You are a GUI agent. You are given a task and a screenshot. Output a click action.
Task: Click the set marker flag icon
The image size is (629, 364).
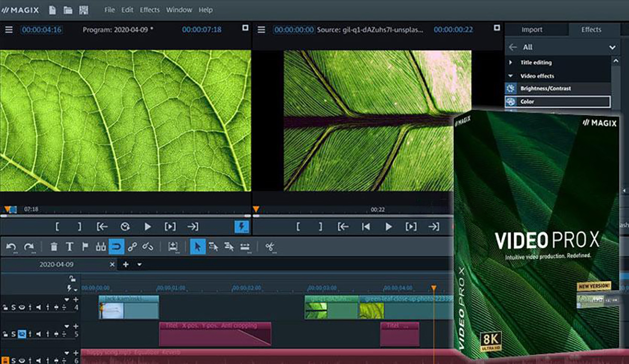pyautogui.click(x=85, y=247)
